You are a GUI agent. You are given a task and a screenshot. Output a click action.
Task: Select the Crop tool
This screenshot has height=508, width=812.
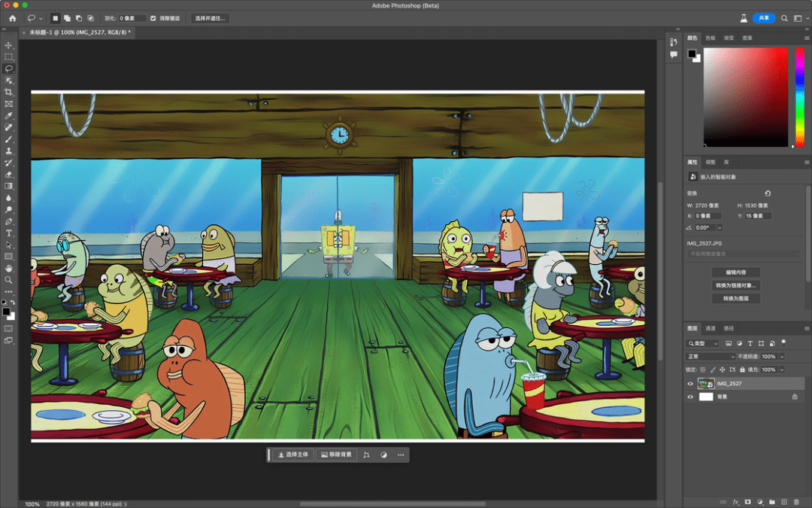pos(9,93)
